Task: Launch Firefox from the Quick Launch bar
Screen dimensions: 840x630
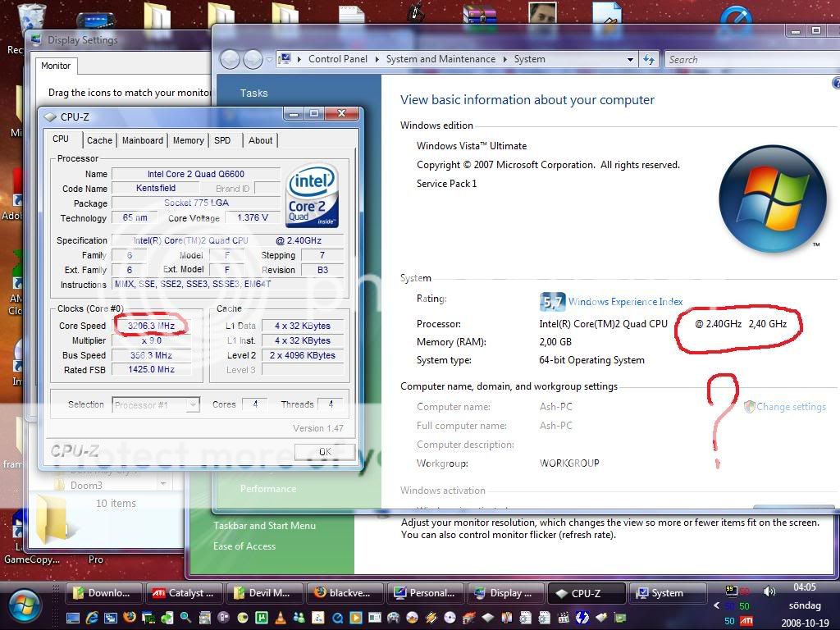Action: 129,617
